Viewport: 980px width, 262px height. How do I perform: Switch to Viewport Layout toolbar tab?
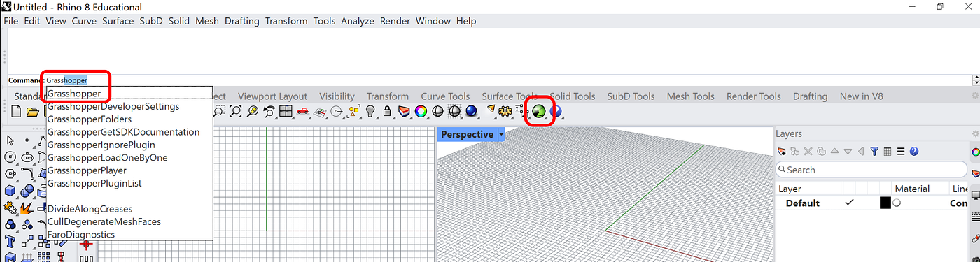[x=272, y=96]
